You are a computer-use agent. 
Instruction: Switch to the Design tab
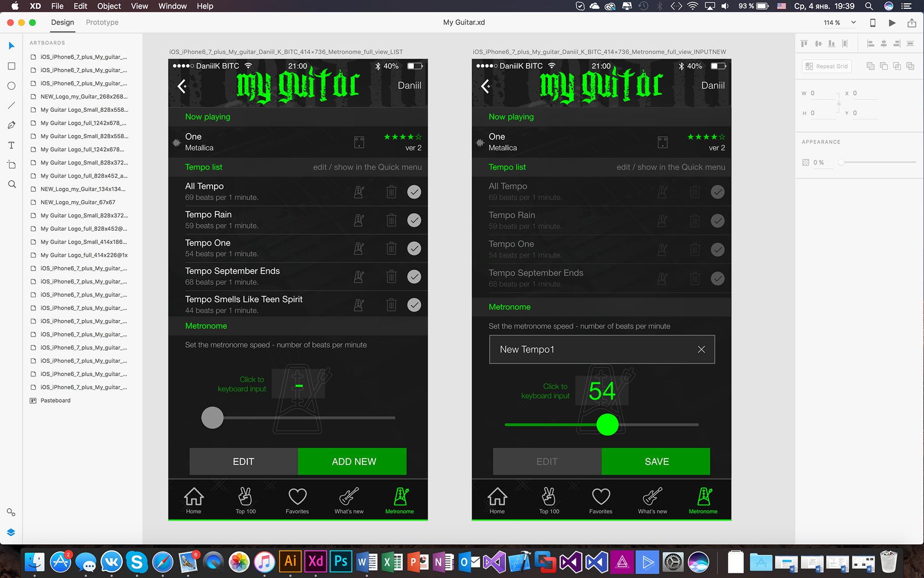click(x=63, y=22)
